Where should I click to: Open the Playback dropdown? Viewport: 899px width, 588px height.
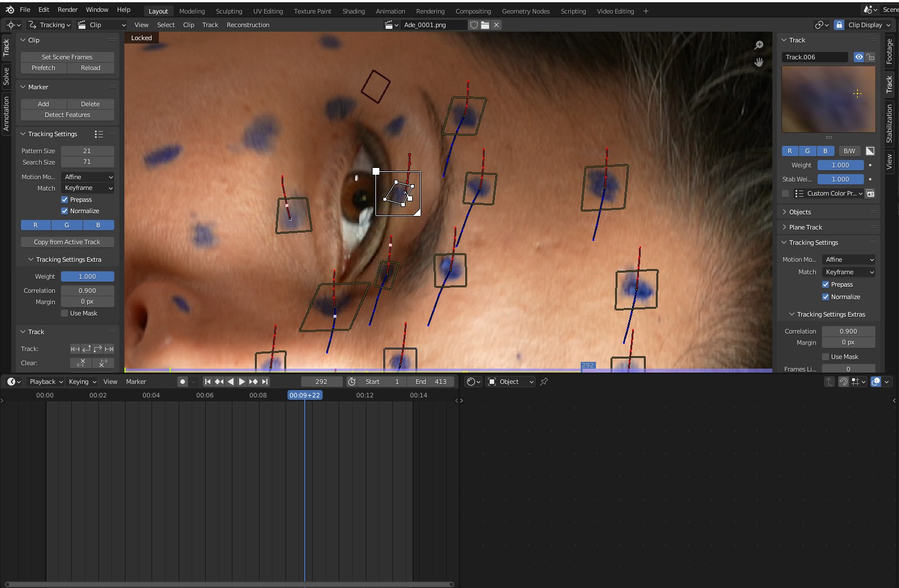(46, 382)
